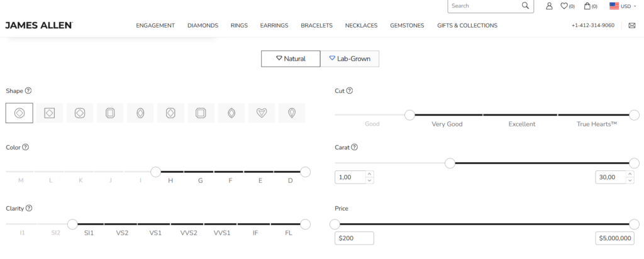Image resolution: width=644 pixels, height=259 pixels.
Task: Click the search magnifier icon
Action: 525,6
